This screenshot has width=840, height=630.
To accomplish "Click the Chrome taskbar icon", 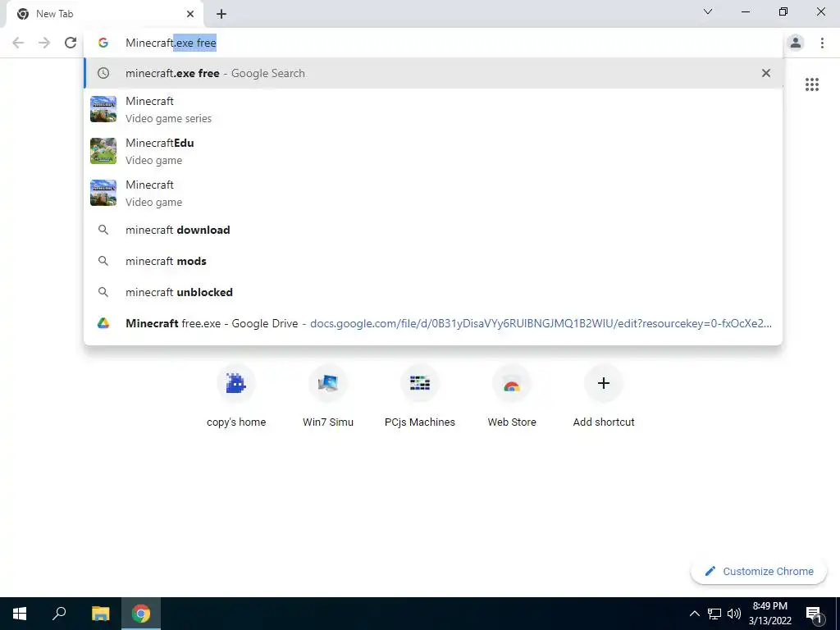I will point(141,614).
